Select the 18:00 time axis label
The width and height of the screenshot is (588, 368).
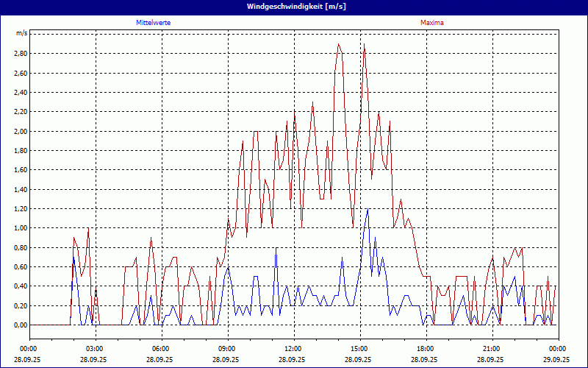426,348
